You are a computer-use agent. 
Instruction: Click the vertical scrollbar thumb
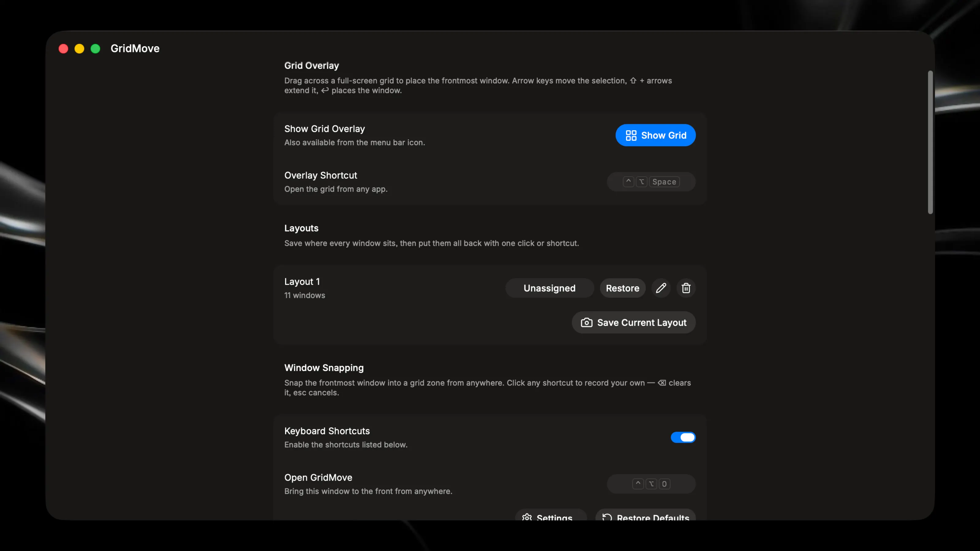tap(930, 142)
